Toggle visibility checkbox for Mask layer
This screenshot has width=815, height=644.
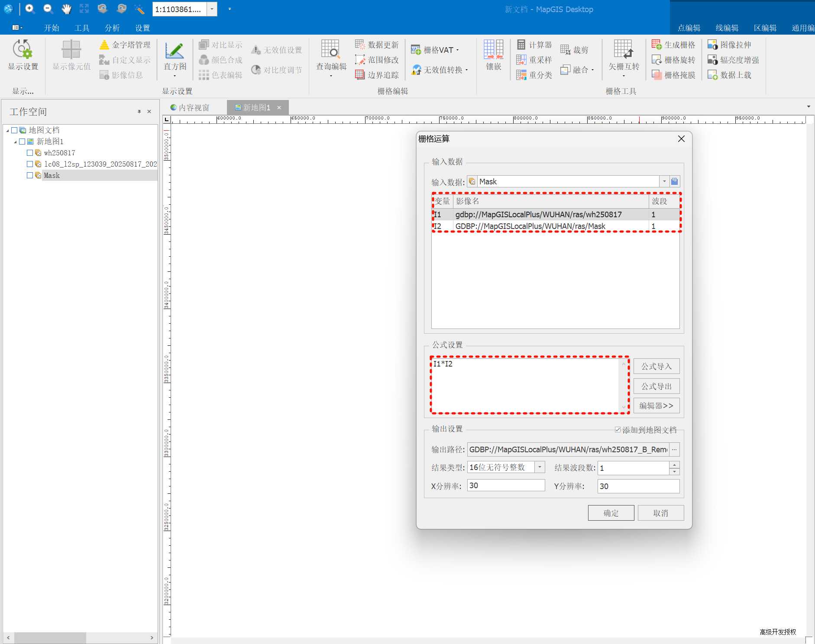pyautogui.click(x=30, y=175)
